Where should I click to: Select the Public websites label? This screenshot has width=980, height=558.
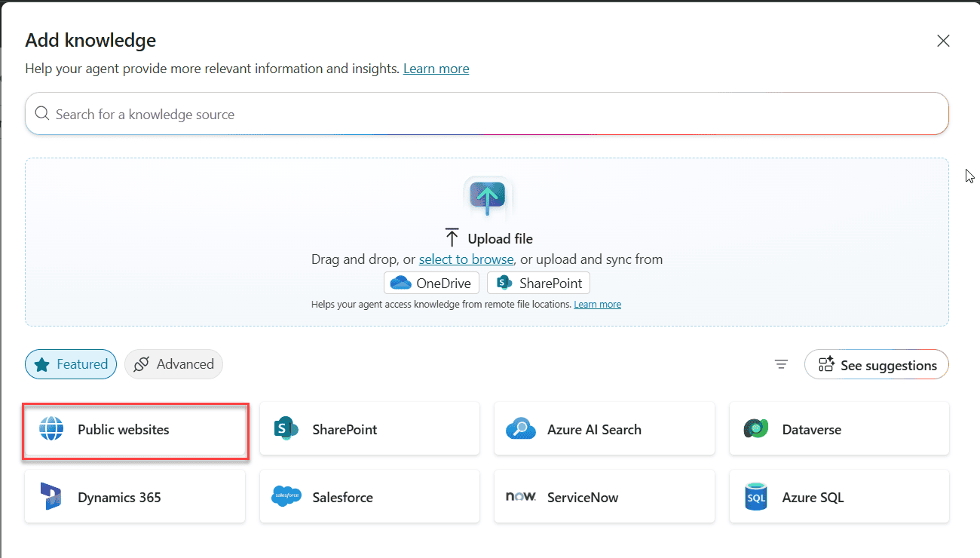pyautogui.click(x=124, y=429)
